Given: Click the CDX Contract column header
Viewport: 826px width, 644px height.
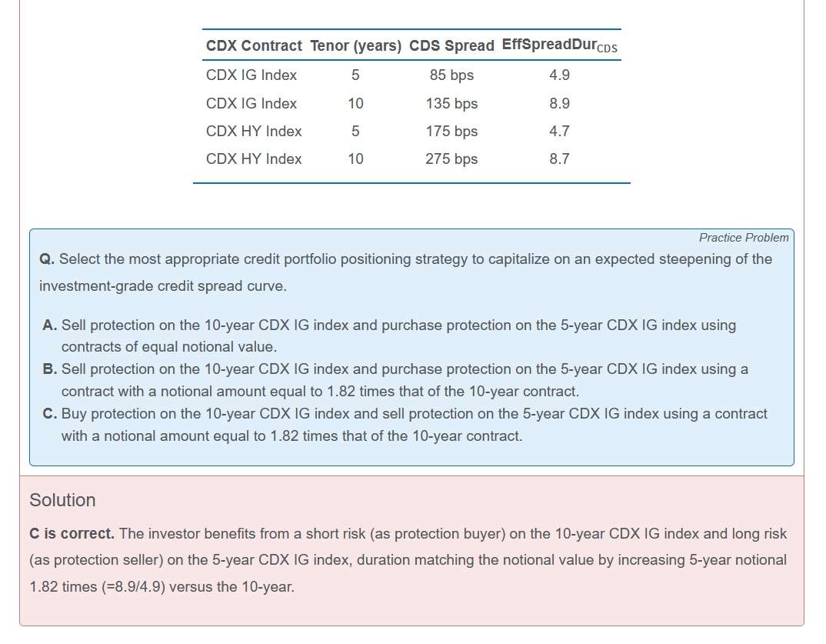Looking at the screenshot, I should (x=254, y=46).
